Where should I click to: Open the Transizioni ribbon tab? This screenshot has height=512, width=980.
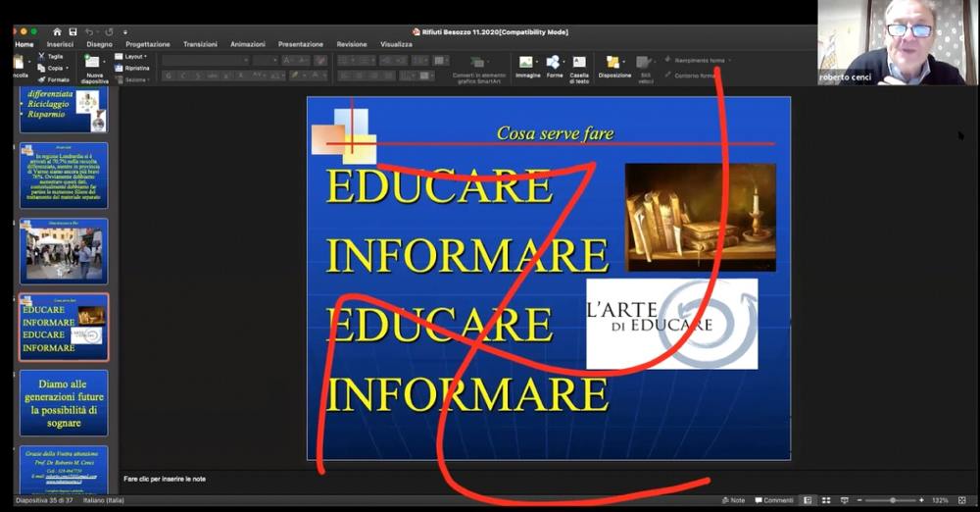coord(200,44)
